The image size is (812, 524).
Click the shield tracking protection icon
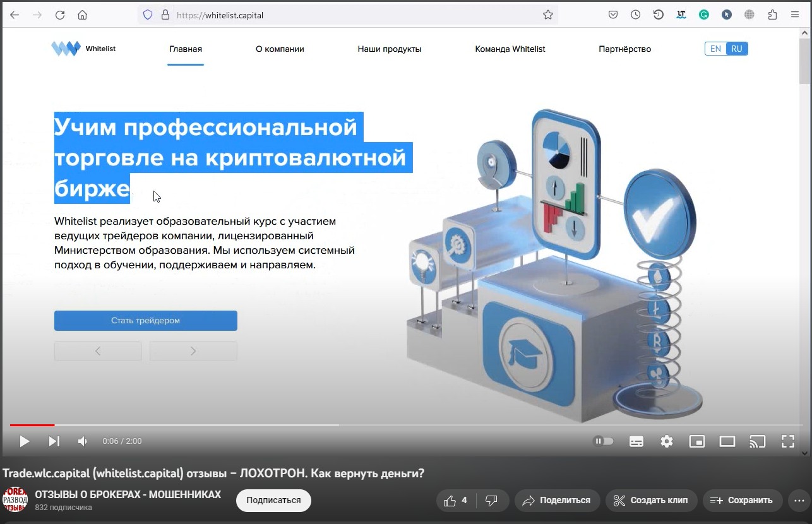148,15
